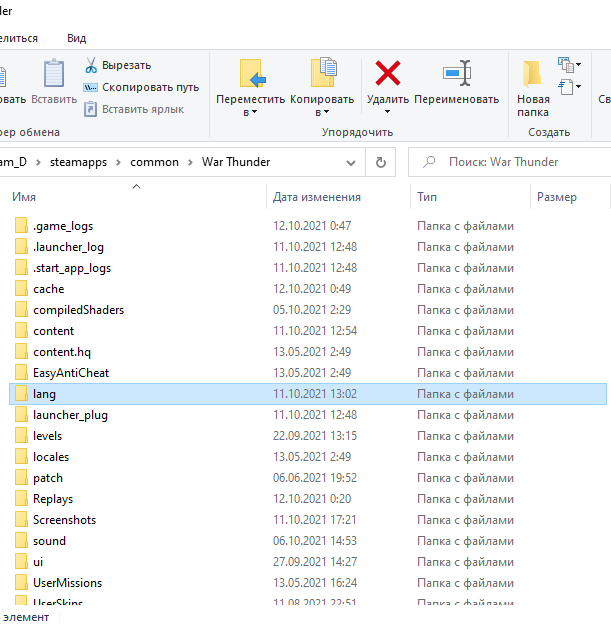The width and height of the screenshot is (611, 626).
Task: Click the folder icon of cache
Action: point(22,289)
